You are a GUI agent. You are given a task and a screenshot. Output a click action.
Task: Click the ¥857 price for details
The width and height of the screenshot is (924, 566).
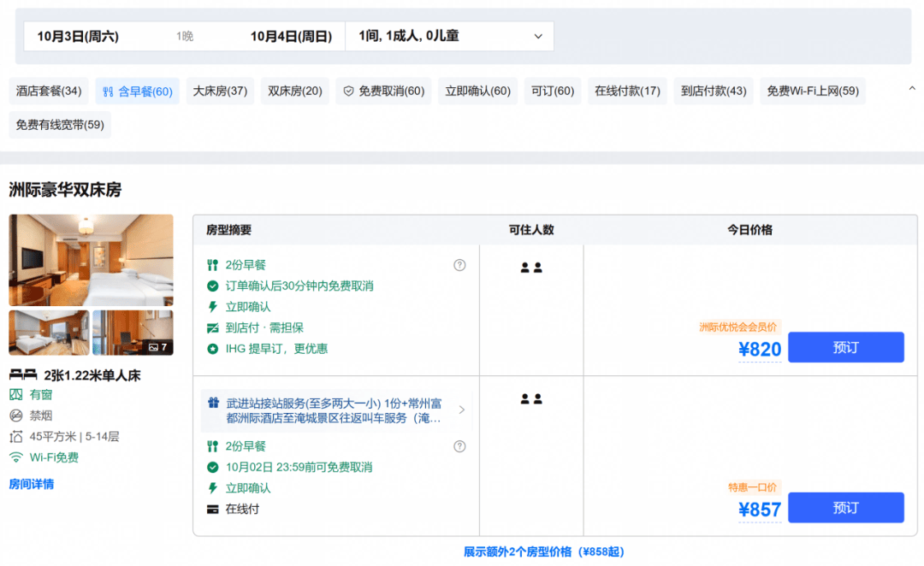coord(760,510)
